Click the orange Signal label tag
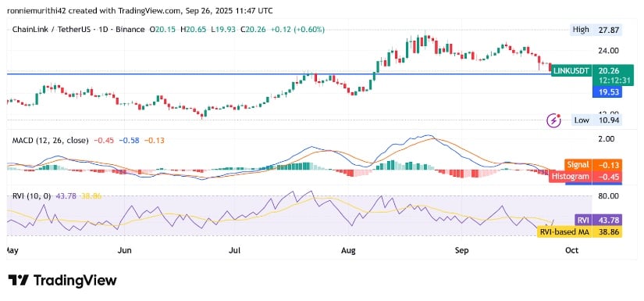This screenshot has height=301, width=644. click(578, 165)
